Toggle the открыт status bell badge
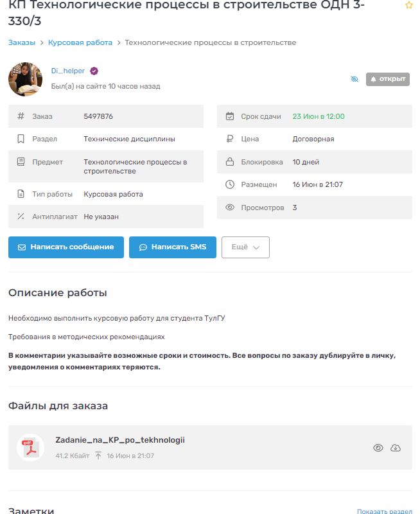This screenshot has height=514, width=420. (388, 79)
